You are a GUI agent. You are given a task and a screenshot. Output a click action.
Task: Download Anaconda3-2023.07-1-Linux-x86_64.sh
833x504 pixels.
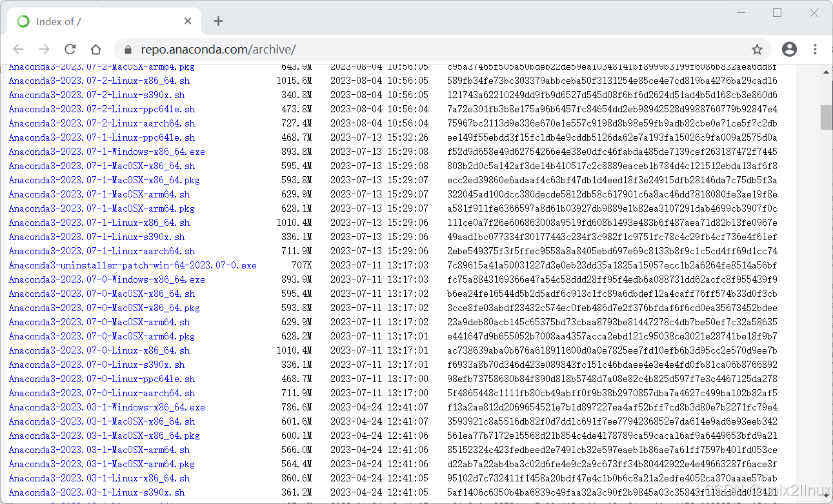pyautogui.click(x=99, y=223)
